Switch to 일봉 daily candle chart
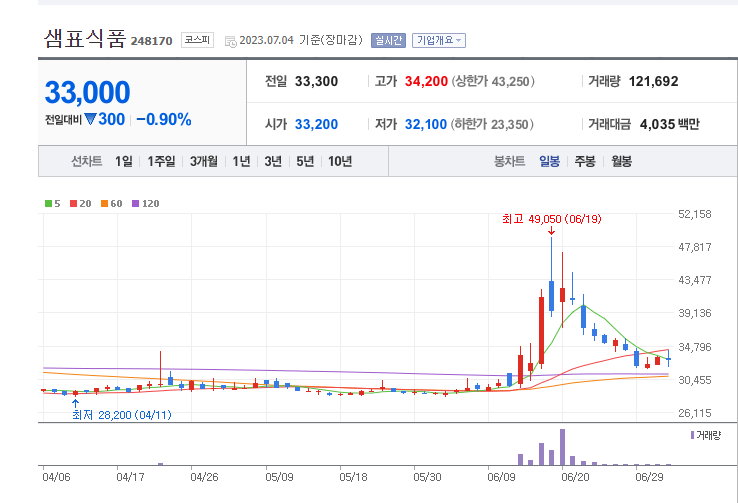Image resolution: width=738 pixels, height=503 pixels. tap(549, 161)
